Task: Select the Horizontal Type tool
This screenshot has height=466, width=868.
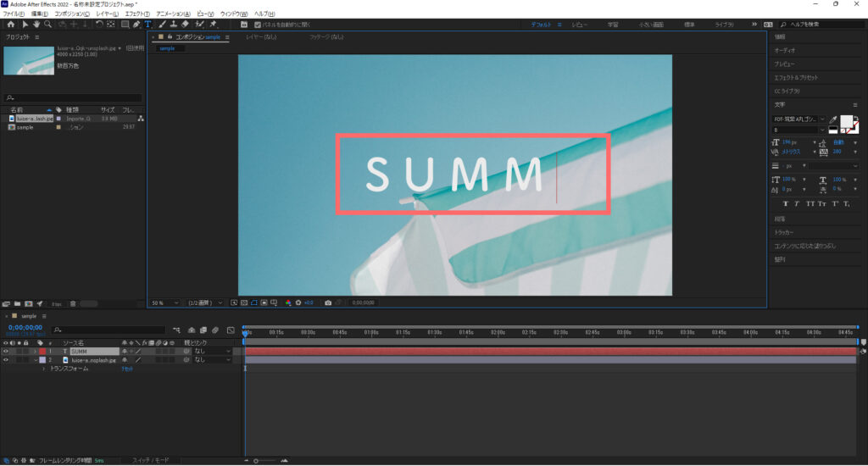Action: [x=147, y=25]
